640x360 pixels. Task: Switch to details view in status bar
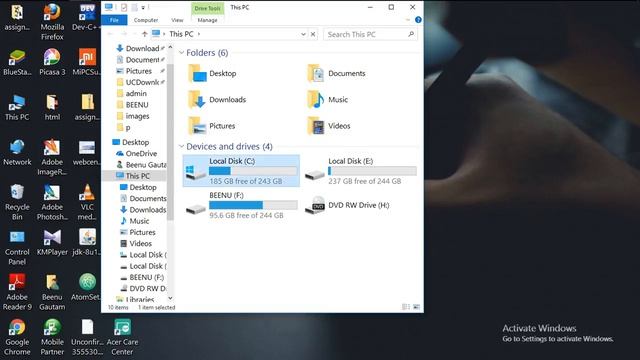point(406,307)
